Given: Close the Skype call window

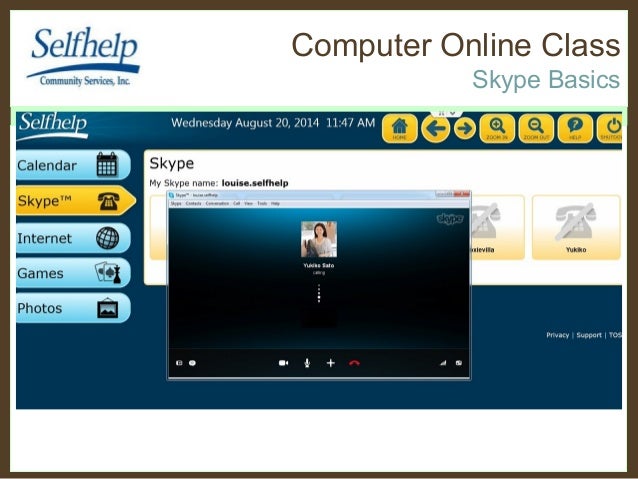Looking at the screenshot, I should pos(461,195).
